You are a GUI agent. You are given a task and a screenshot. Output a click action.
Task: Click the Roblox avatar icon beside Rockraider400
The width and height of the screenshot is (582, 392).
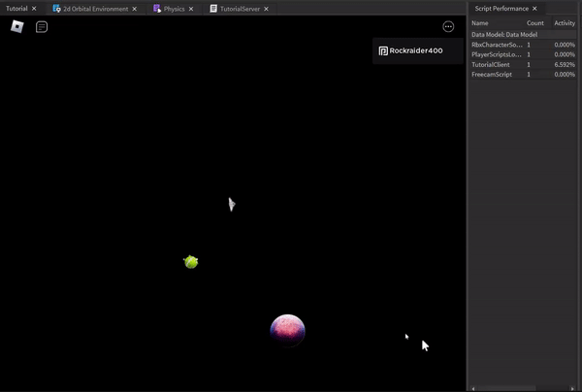pyautogui.click(x=383, y=50)
